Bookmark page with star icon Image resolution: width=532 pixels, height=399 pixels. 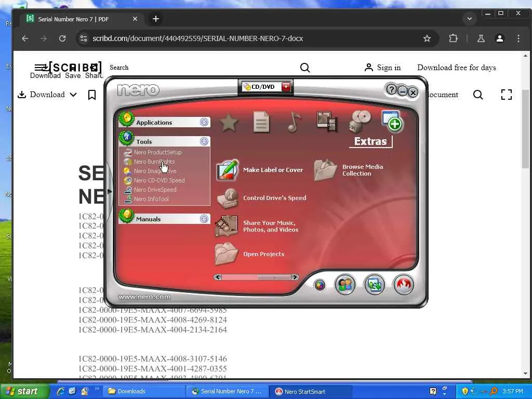427,38
